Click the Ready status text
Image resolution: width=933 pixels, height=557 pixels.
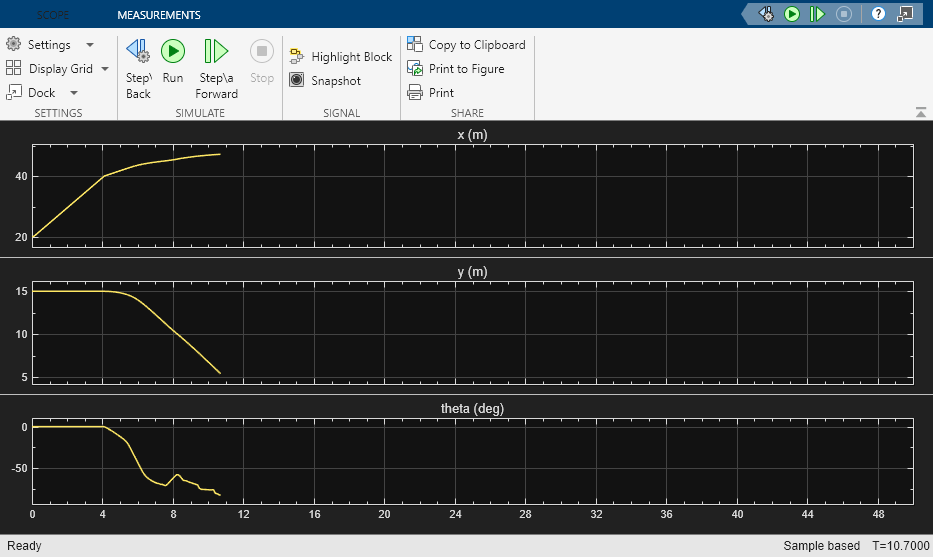(x=24, y=546)
